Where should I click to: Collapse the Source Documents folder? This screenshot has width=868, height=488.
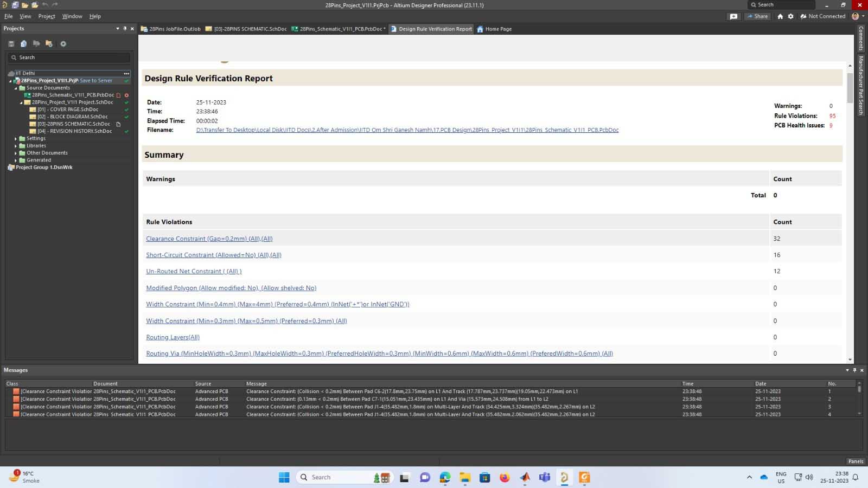[x=16, y=88]
